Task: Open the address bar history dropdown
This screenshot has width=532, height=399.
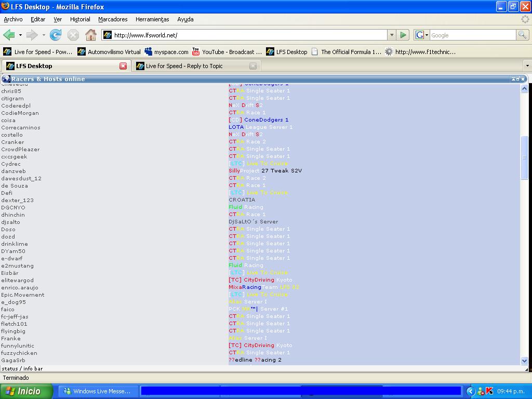Action: pos(392,35)
